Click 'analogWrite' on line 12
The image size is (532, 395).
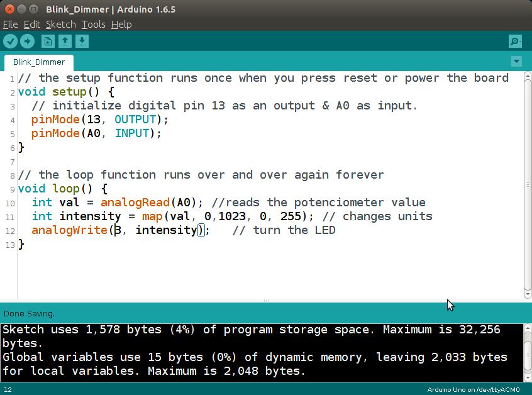(70, 230)
